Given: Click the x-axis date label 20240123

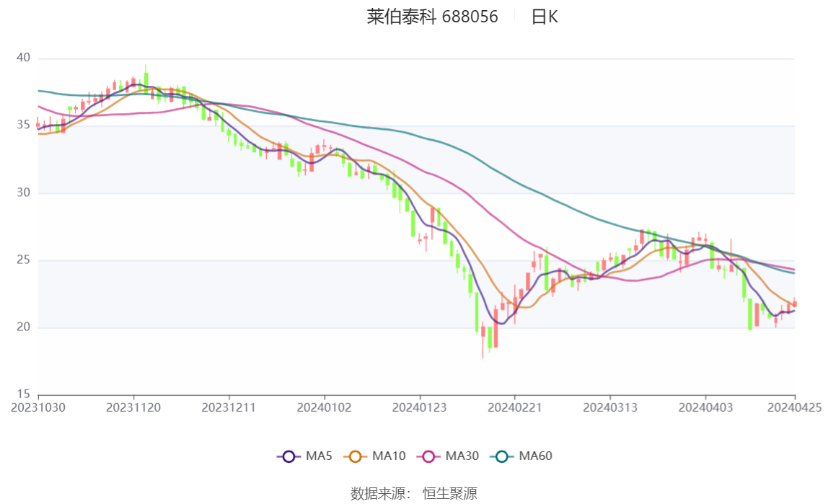Looking at the screenshot, I should pos(419,408).
